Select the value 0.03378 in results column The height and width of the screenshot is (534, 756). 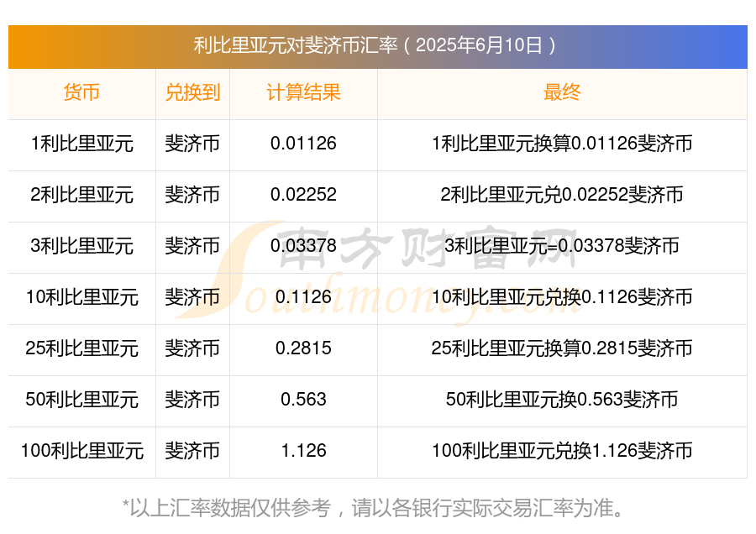tap(303, 246)
